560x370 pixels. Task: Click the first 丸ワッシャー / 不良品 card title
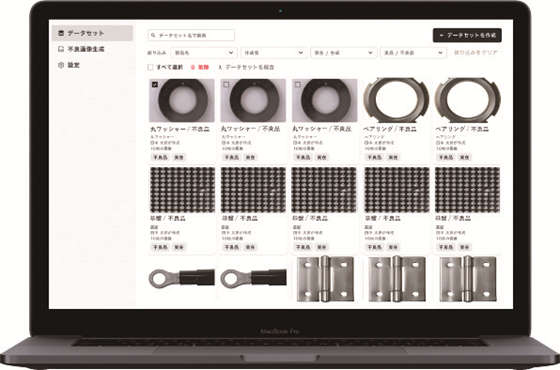[180, 129]
